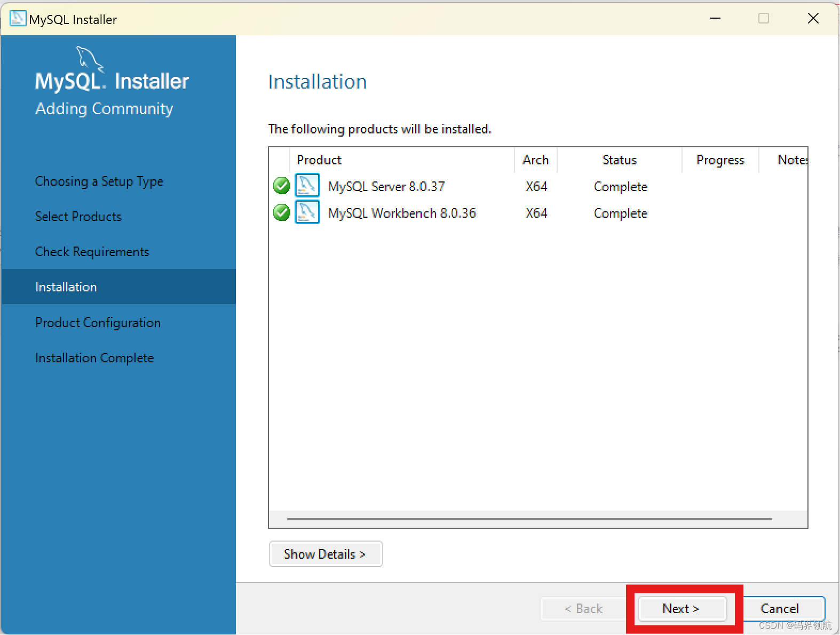Click Complete status for MySQL Server

(x=621, y=187)
